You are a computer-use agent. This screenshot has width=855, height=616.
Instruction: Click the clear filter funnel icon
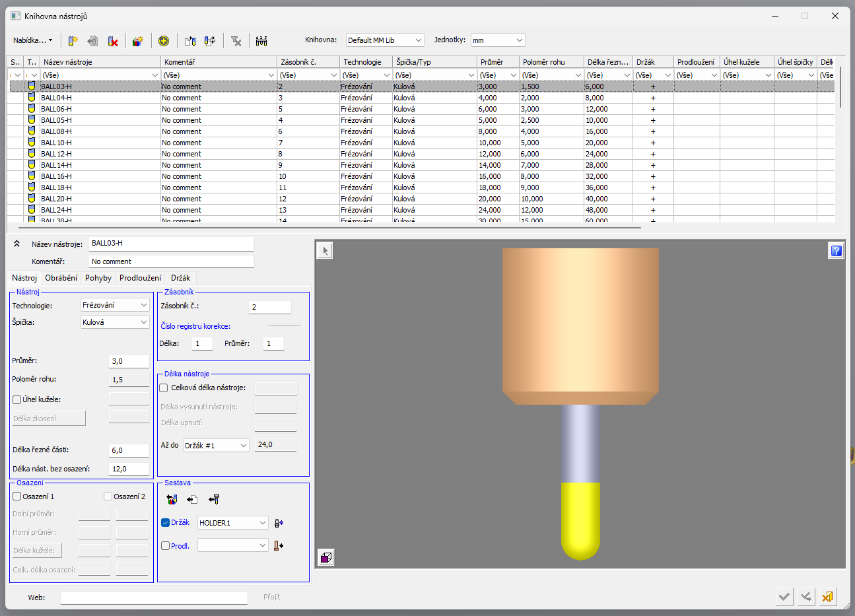click(x=236, y=41)
